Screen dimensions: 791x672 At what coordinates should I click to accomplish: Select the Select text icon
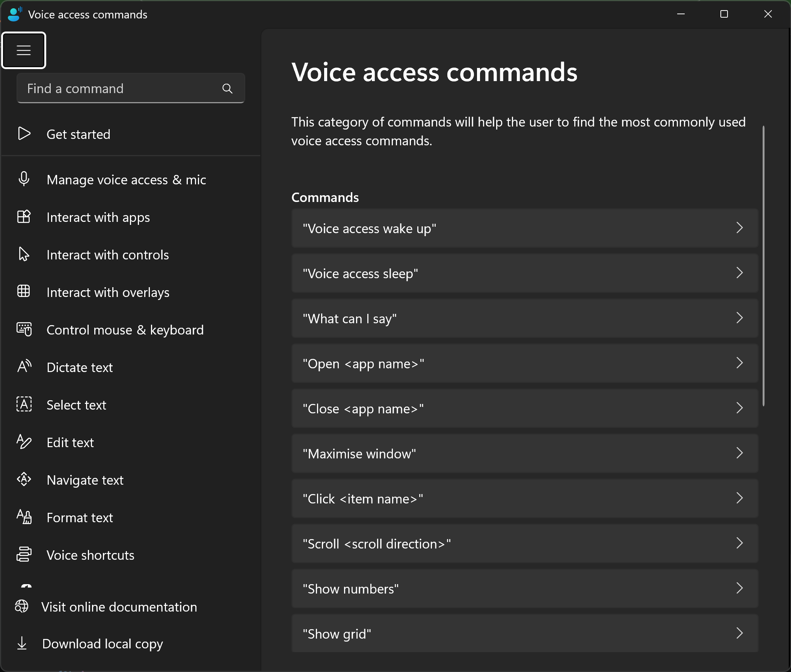tap(24, 404)
